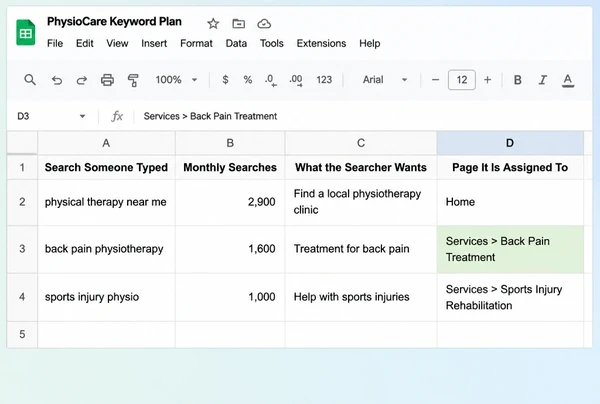Select highlighted 'Services > Back Pain Treatment' cell
The width and height of the screenshot is (600, 404).
pyautogui.click(x=510, y=249)
